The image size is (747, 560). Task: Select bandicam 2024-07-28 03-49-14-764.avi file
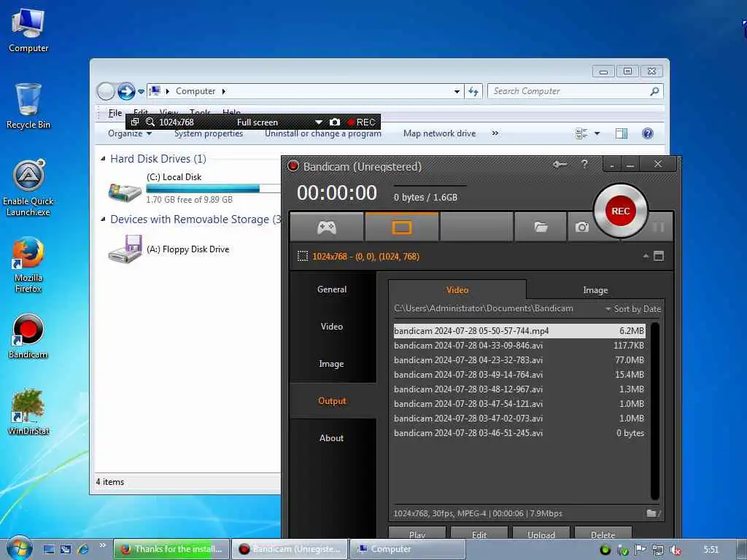coord(519,375)
